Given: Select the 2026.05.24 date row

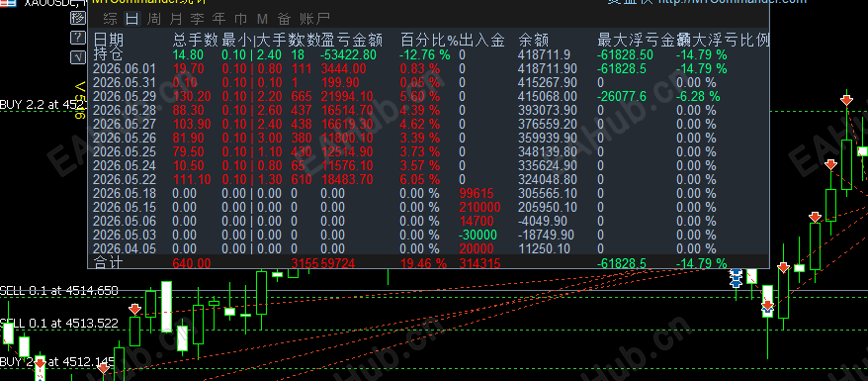Looking at the screenshot, I should (x=125, y=165).
